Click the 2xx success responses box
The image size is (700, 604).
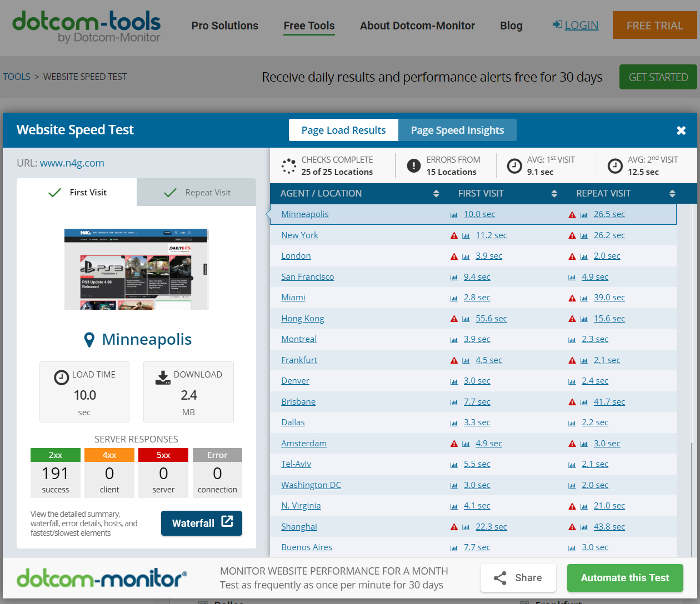coord(56,473)
